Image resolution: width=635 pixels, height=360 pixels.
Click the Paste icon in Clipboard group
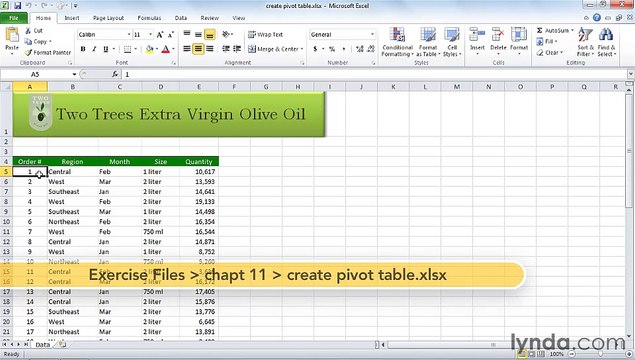click(12, 36)
